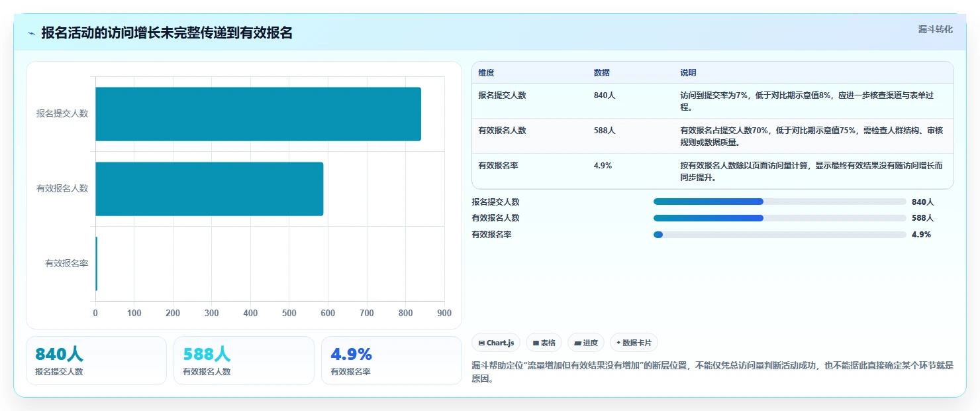This screenshot has width=980, height=411.
Task: Click the 维度 column header
Action: 487,73
